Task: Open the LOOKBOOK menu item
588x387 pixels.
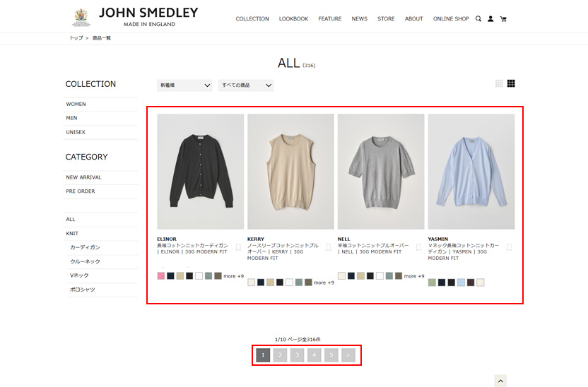Action: (x=293, y=19)
